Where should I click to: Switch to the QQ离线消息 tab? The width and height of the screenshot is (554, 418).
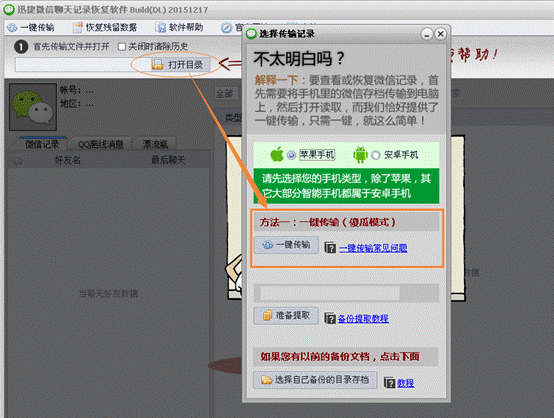pyautogui.click(x=101, y=144)
